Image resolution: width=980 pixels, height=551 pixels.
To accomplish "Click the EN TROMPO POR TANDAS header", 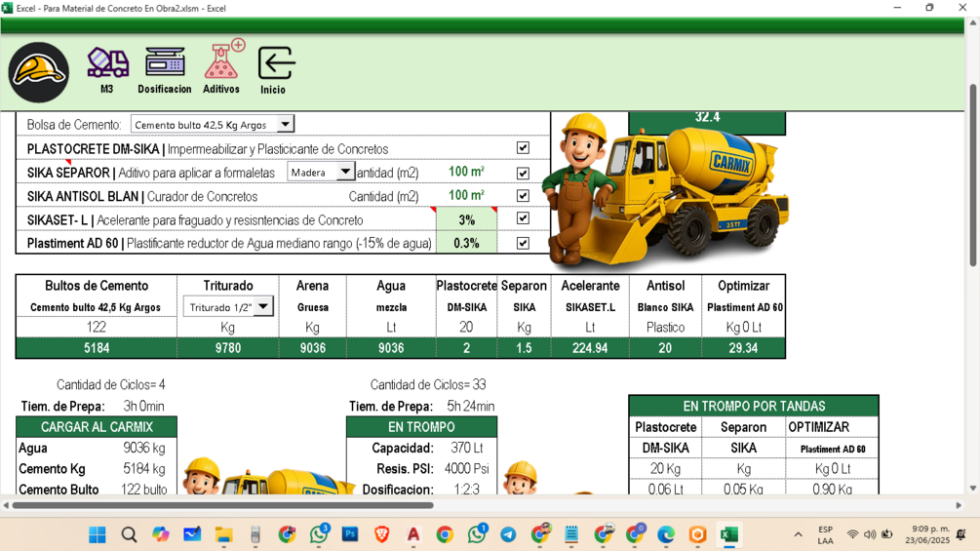I will [x=754, y=406].
